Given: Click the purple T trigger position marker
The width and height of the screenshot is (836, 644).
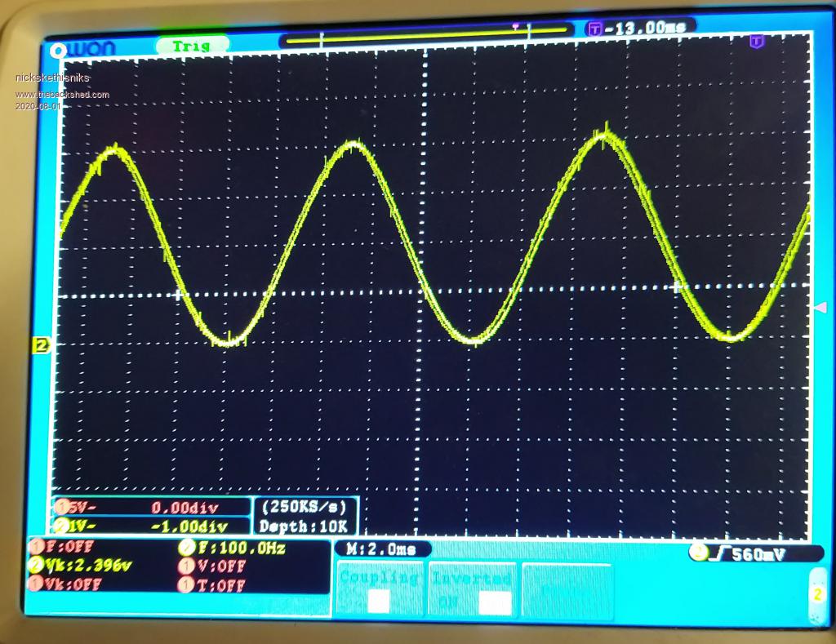Looking at the screenshot, I should (x=756, y=41).
